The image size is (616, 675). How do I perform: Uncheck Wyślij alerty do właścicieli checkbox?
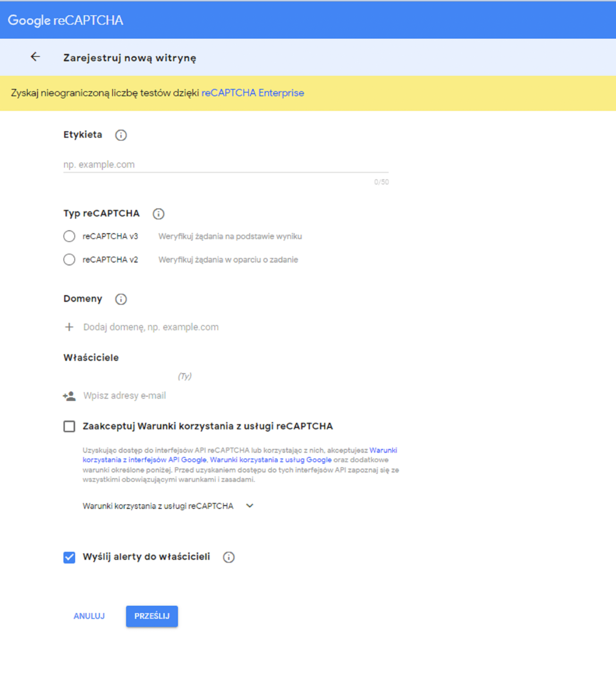pyautogui.click(x=69, y=557)
